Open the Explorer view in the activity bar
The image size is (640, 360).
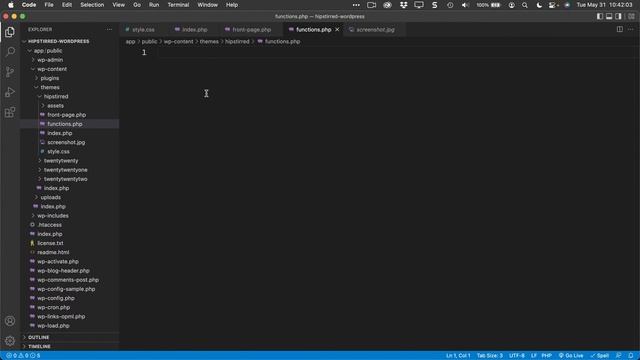point(10,32)
